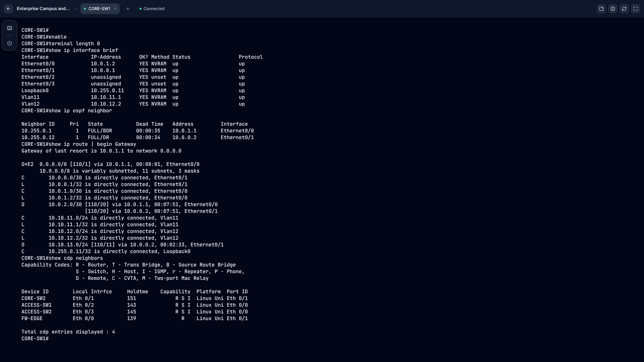This screenshot has width=644, height=362.
Task: Select neighbor ID 10.255.0.12
Action: (x=38, y=137)
